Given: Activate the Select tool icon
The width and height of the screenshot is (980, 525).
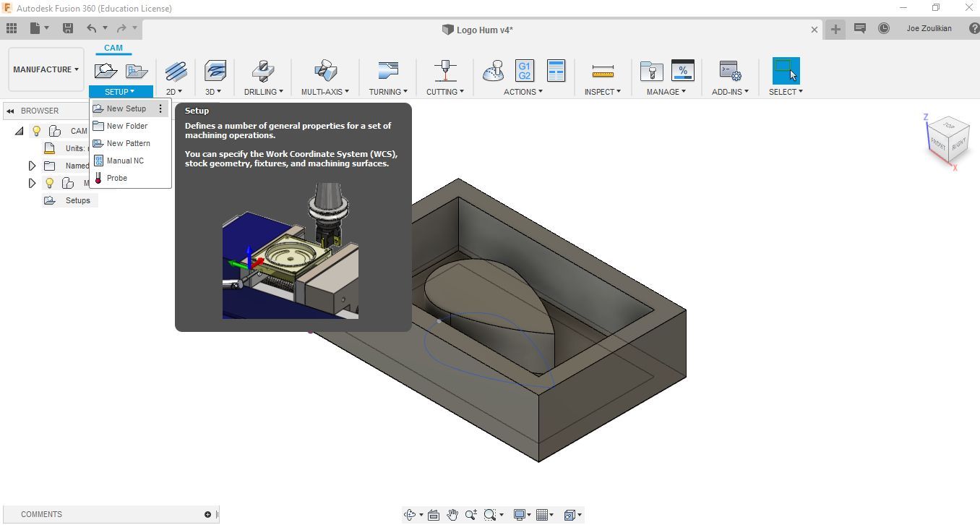Looking at the screenshot, I should [x=786, y=71].
